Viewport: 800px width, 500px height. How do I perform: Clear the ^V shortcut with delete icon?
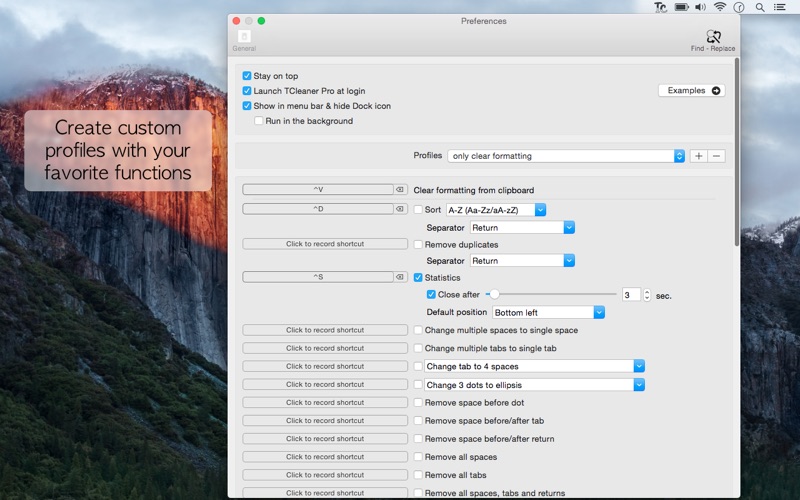(399, 189)
